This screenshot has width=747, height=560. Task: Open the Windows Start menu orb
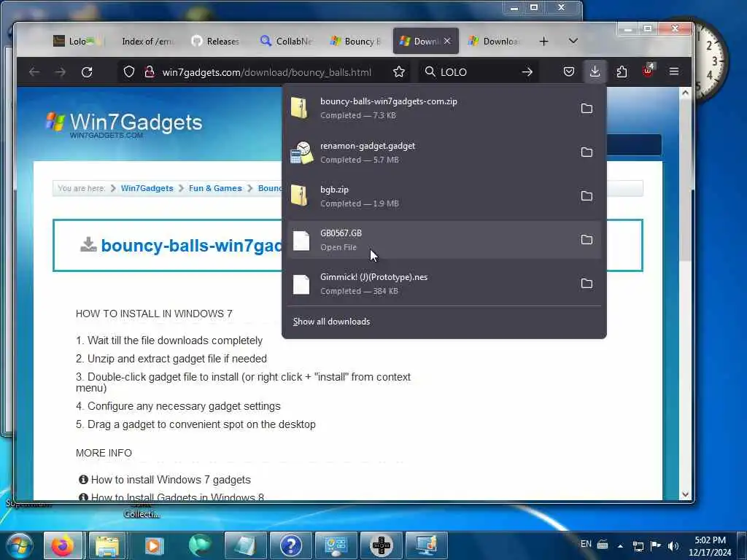pos(20,545)
